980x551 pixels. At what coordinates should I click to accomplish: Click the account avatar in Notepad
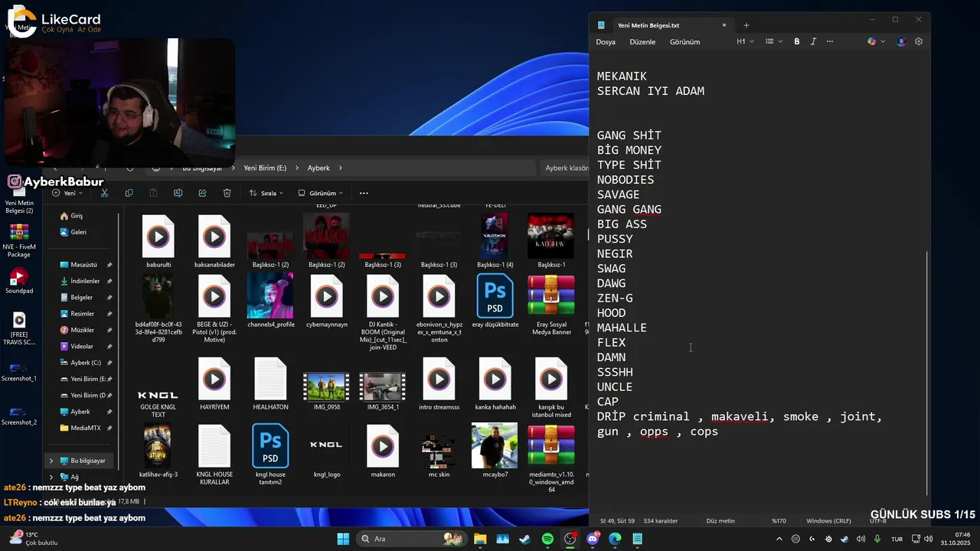[901, 41]
